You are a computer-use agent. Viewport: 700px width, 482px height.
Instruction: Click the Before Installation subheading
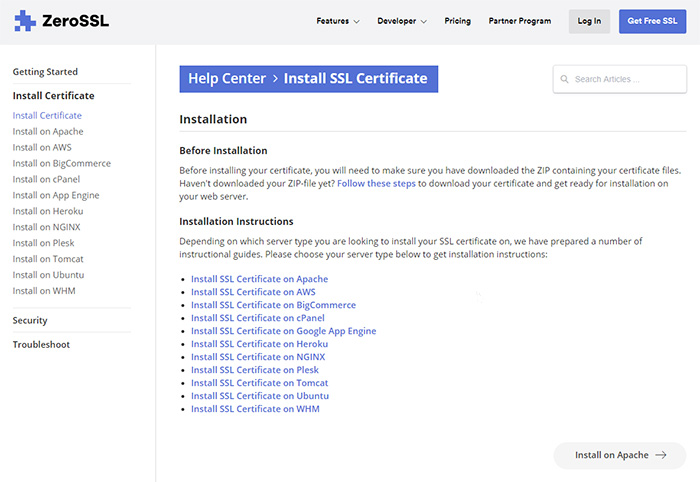coord(223,151)
